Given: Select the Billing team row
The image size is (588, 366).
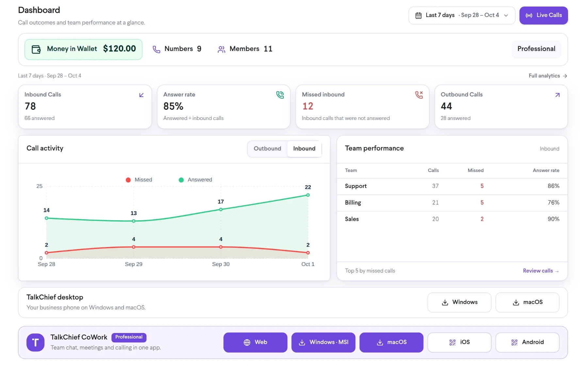Looking at the screenshot, I should click(x=452, y=203).
